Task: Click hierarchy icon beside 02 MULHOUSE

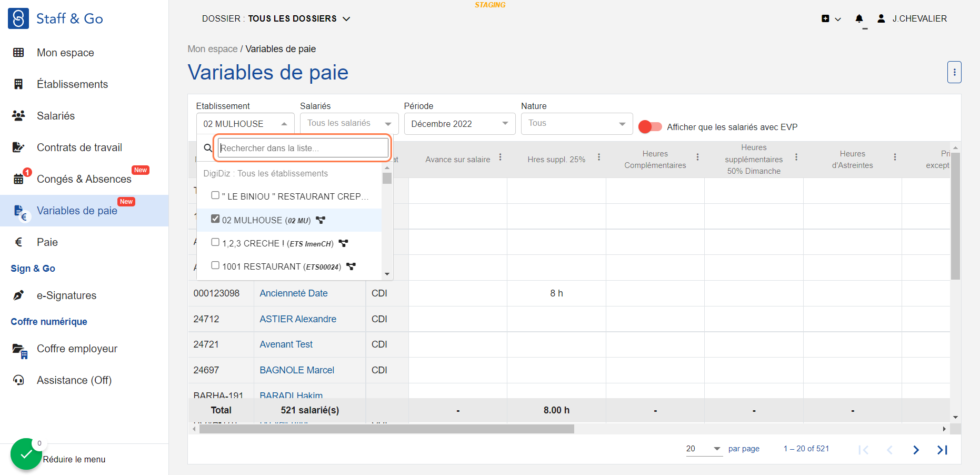Action: pos(321,220)
